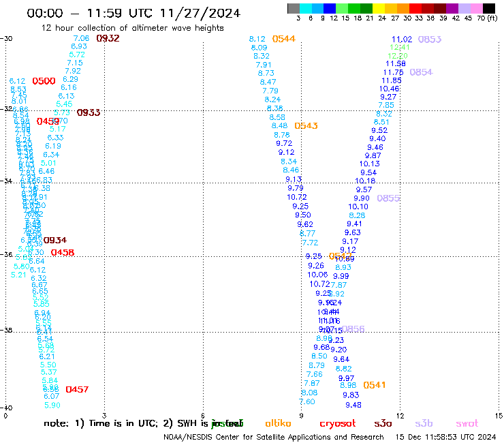Click the gray swatch in the color legend

tap(294, 8)
